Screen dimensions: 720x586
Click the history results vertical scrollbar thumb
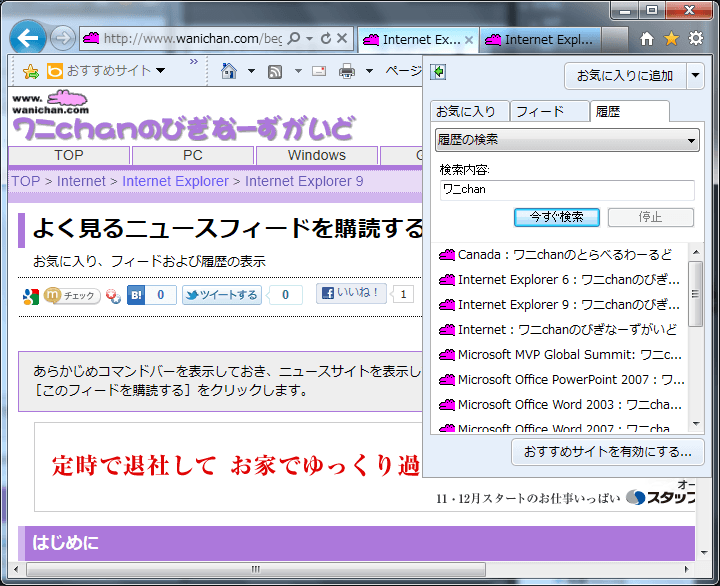point(695,294)
